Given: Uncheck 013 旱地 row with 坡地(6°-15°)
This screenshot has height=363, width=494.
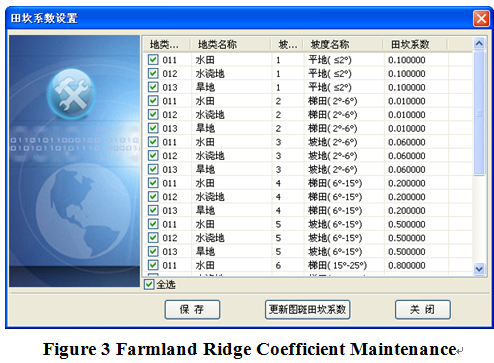Looking at the screenshot, I should click(153, 251).
